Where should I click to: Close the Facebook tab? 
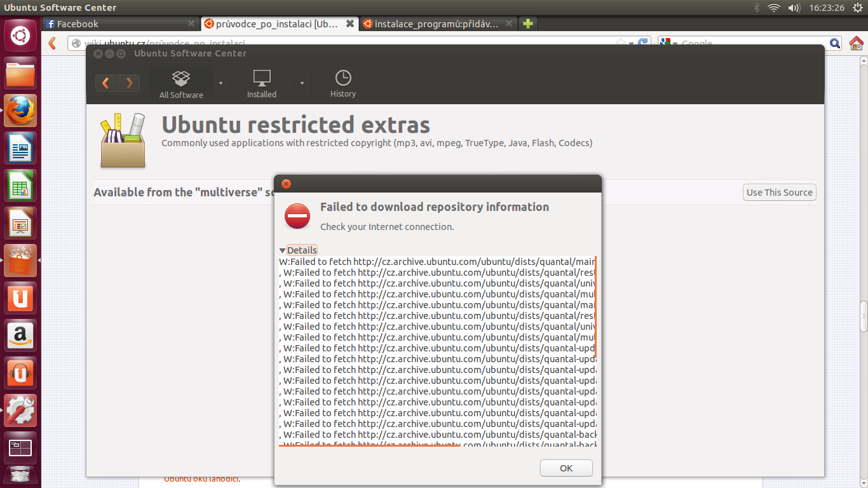(x=191, y=24)
